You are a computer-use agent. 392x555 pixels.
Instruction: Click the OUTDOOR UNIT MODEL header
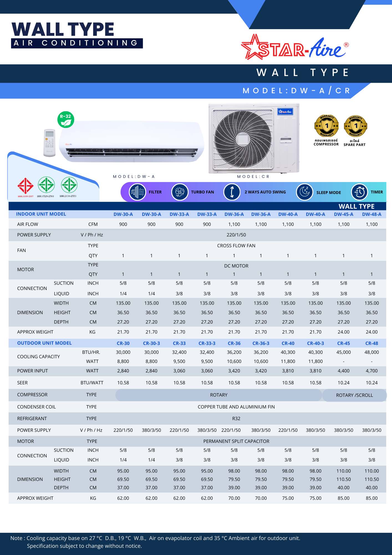[44, 343]
